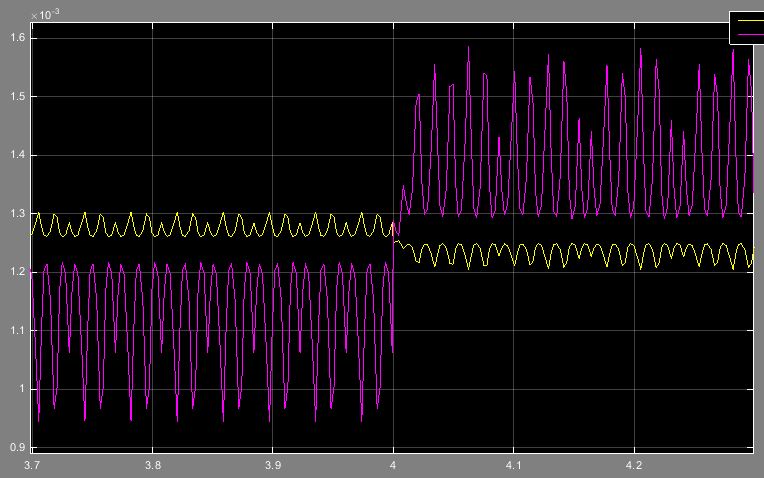Click the 1.3 y-axis tick label
Image resolution: width=764 pixels, height=478 pixels.
(x=18, y=213)
